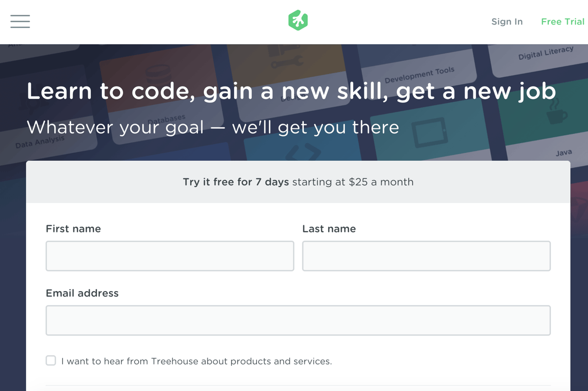Enable the Treehouse products and services checkbox
Screen dimensions: 588x391
point(51,361)
